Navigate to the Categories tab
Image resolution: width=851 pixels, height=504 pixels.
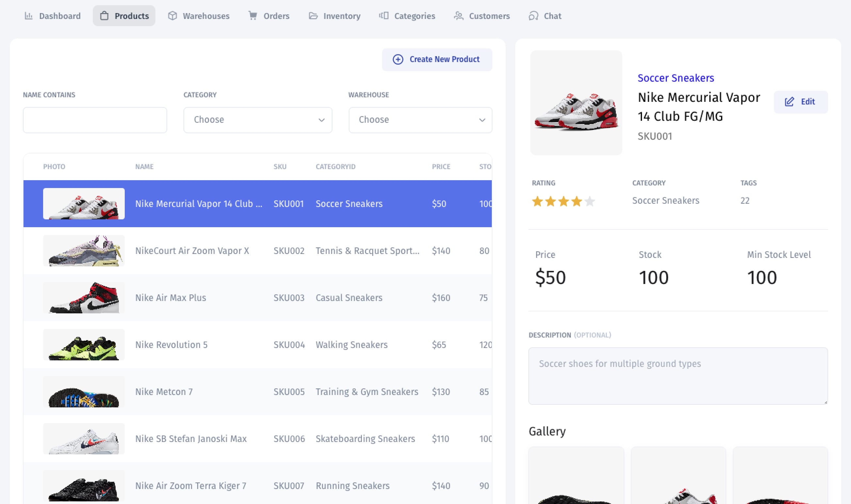coord(407,16)
